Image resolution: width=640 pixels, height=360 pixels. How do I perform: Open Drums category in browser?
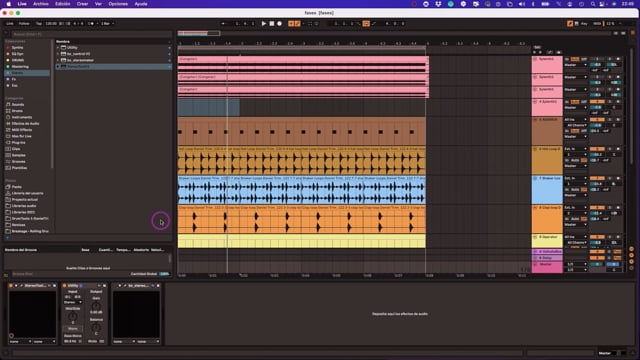tap(17, 111)
